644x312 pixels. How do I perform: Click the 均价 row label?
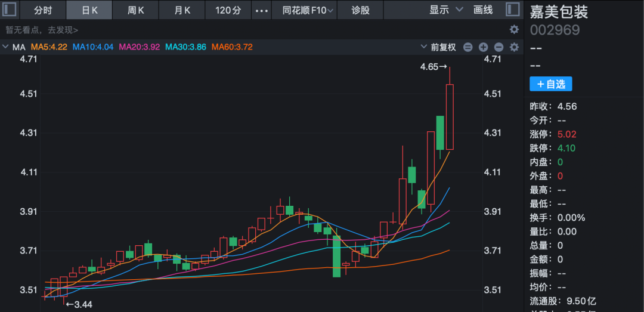pyautogui.click(x=541, y=288)
